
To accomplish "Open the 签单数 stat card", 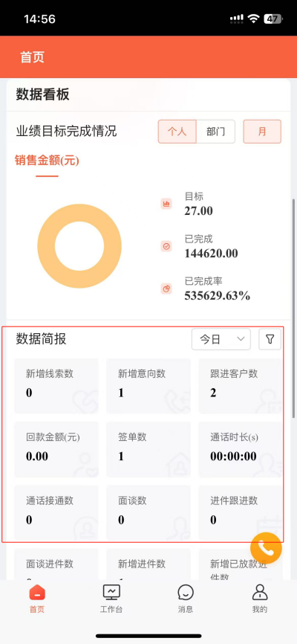I will (148, 449).
